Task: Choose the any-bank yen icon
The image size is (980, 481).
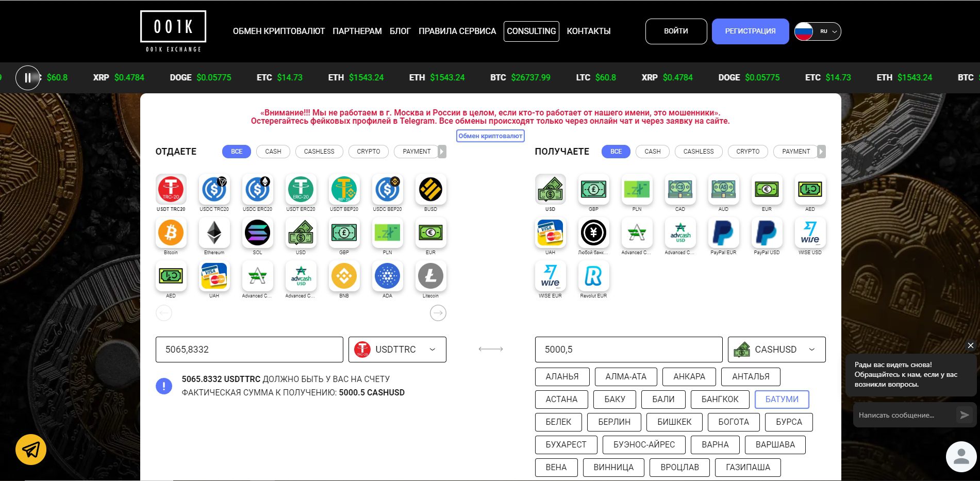Action: (593, 233)
